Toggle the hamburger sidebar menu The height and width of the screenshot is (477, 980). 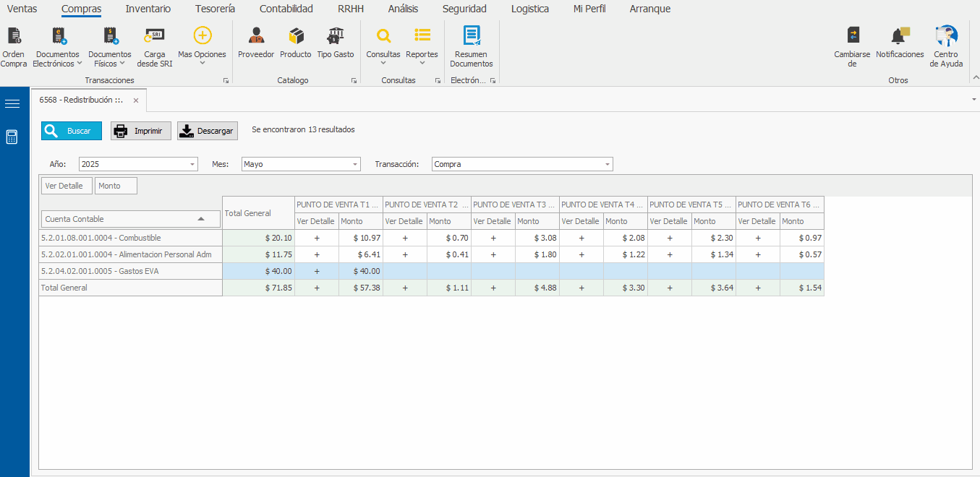coord(12,104)
